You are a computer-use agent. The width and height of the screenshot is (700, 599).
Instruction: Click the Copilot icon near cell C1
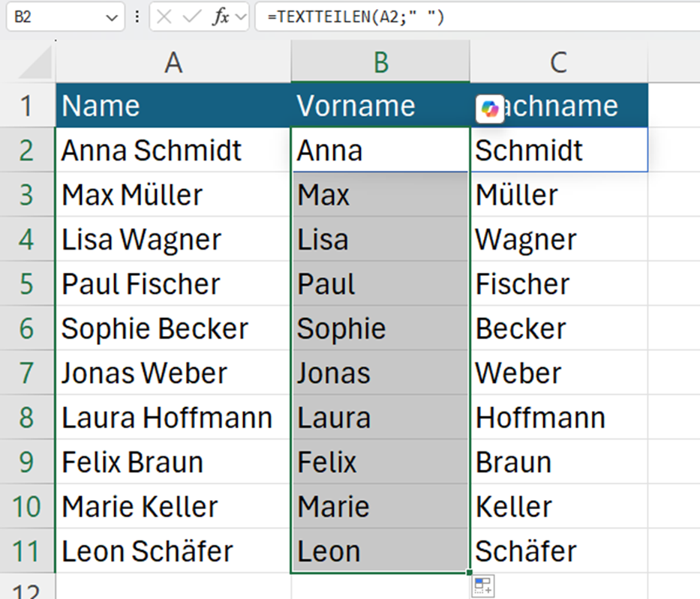[490, 109]
